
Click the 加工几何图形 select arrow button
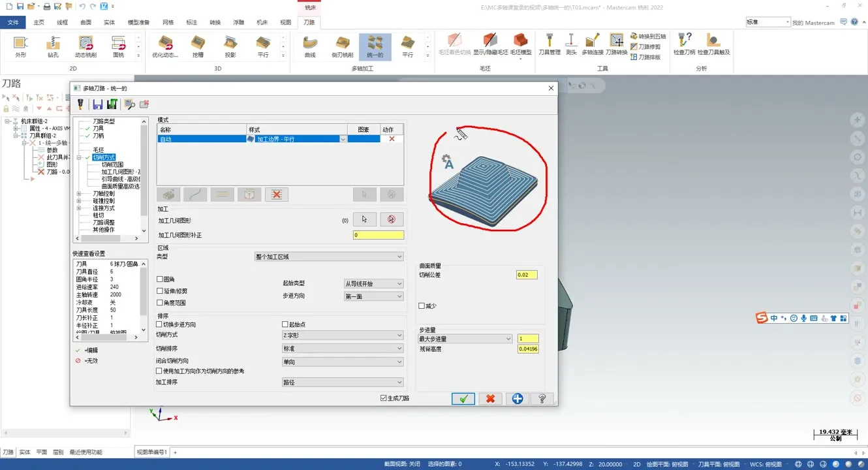coord(364,220)
